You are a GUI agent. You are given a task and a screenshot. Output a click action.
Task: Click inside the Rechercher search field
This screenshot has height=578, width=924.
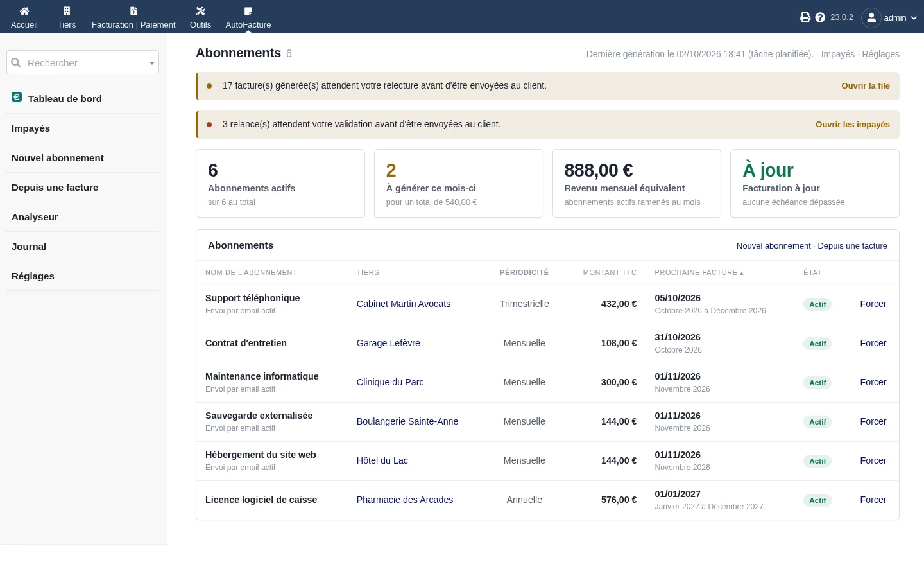[83, 62]
